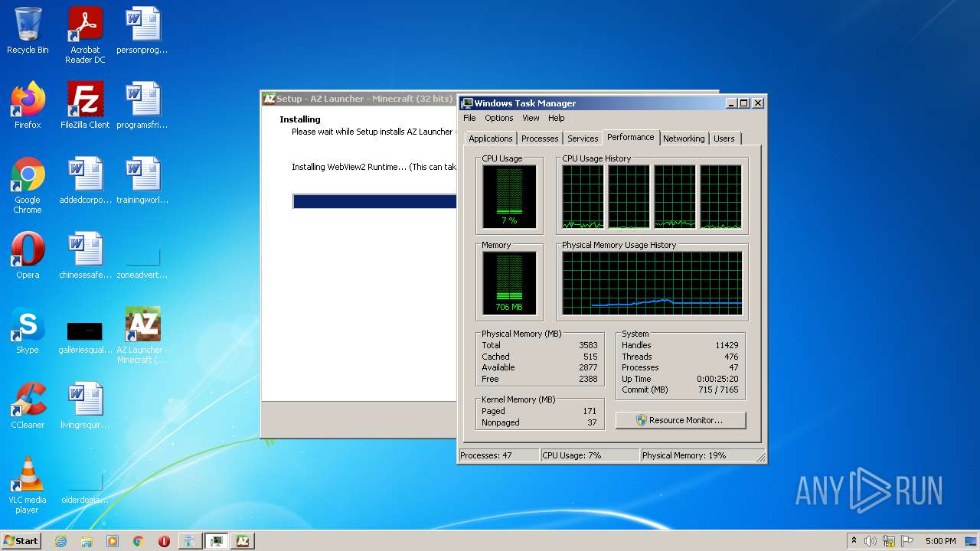Click the Task Manager title bar icon

(x=466, y=103)
